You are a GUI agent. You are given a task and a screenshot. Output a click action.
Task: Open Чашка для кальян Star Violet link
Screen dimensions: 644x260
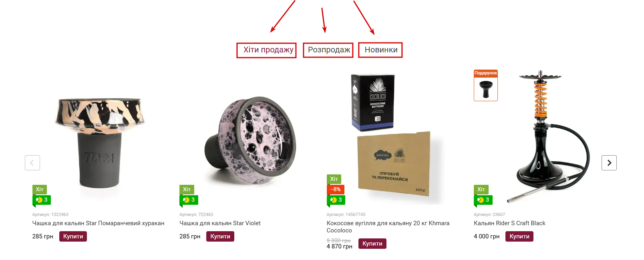tap(220, 223)
